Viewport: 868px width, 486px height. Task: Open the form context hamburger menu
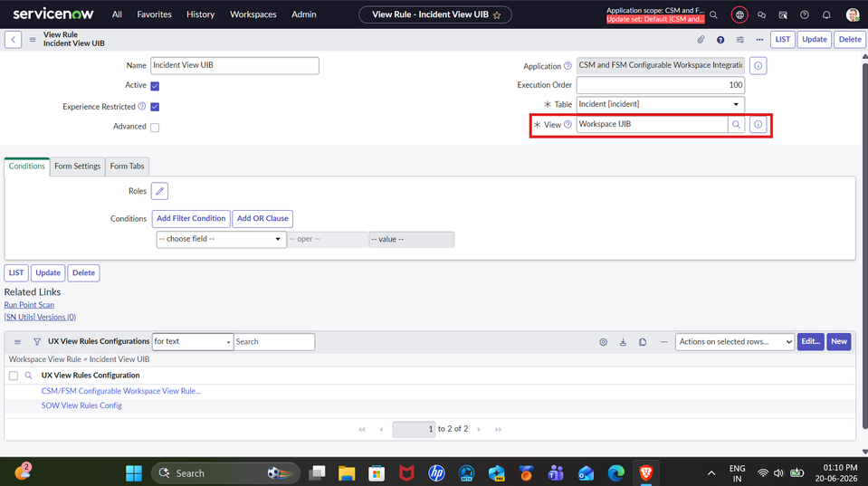(33, 39)
